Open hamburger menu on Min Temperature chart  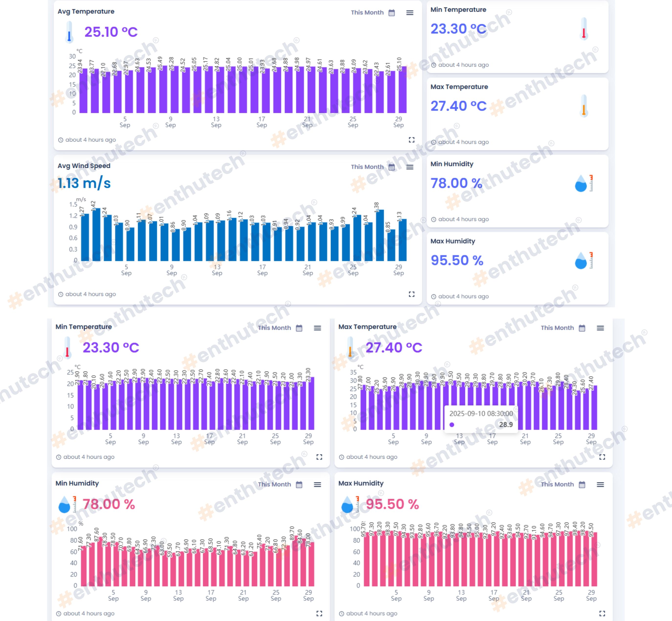(317, 328)
